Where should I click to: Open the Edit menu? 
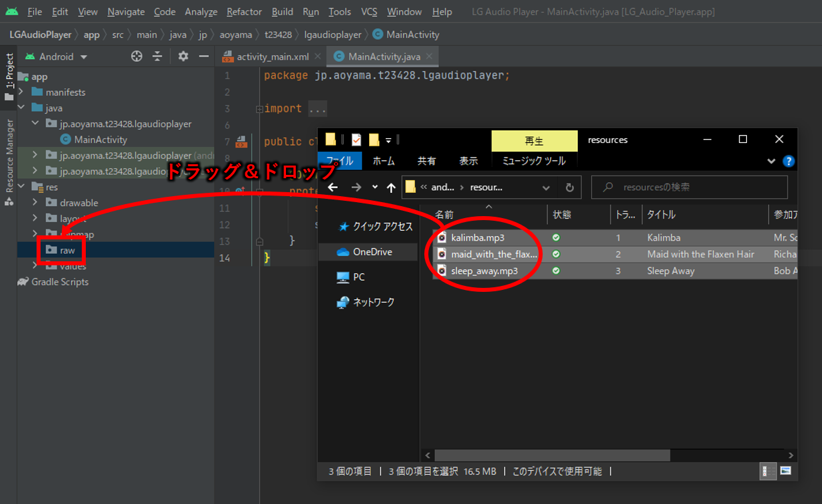(60, 11)
